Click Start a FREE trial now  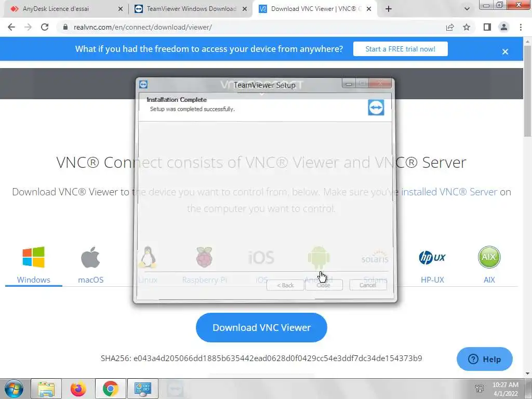pos(401,49)
